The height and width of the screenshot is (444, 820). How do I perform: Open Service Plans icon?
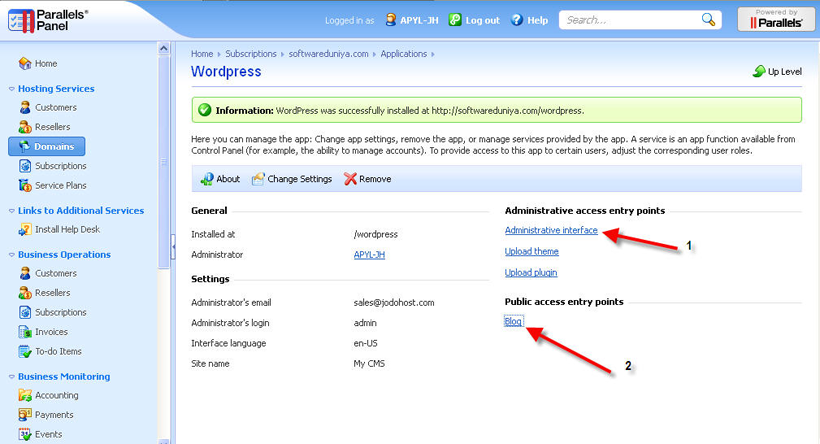(25, 185)
